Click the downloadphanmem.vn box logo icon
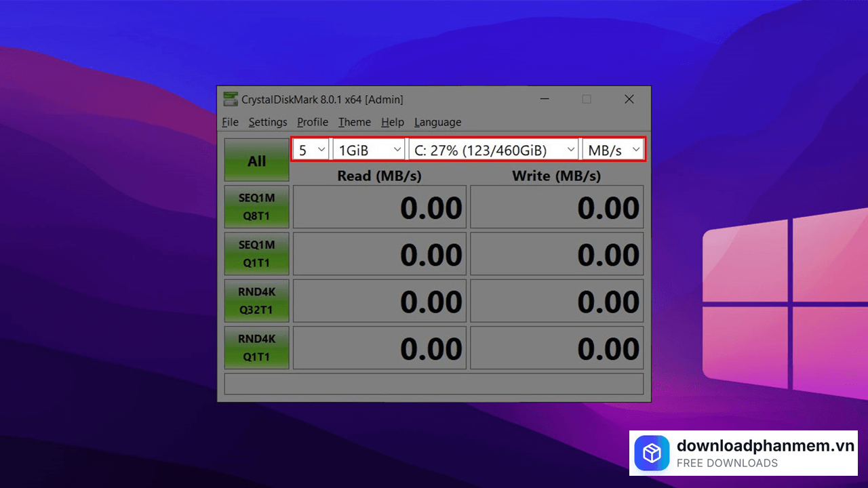The image size is (868, 488). 652,453
